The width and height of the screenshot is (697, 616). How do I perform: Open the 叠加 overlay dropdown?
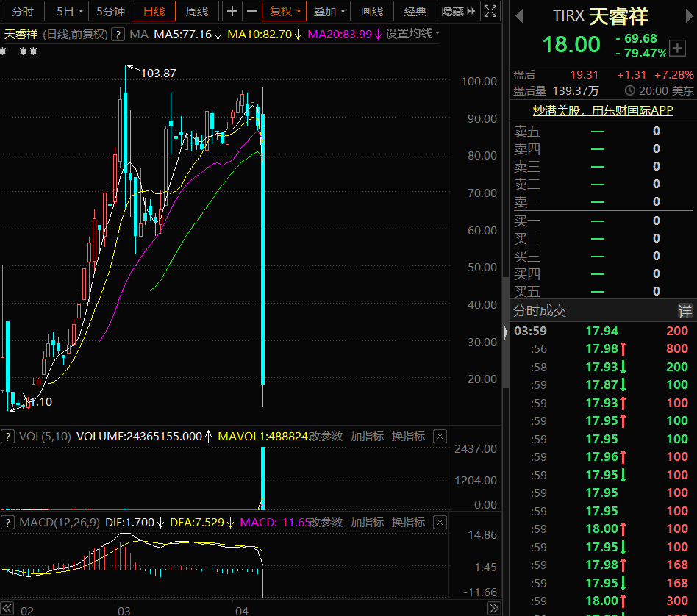tap(329, 11)
